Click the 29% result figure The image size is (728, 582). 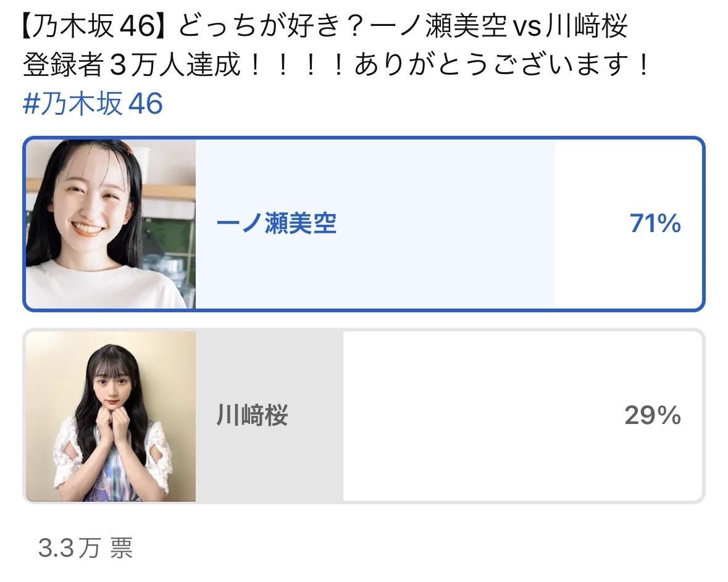pyautogui.click(x=652, y=415)
